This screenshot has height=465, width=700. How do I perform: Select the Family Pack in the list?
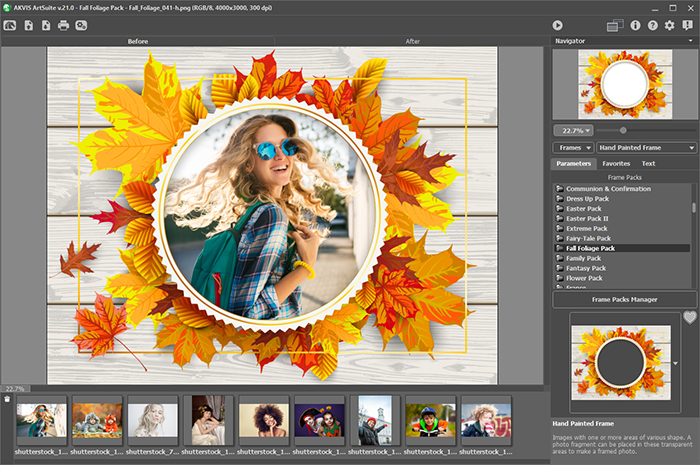(x=584, y=258)
